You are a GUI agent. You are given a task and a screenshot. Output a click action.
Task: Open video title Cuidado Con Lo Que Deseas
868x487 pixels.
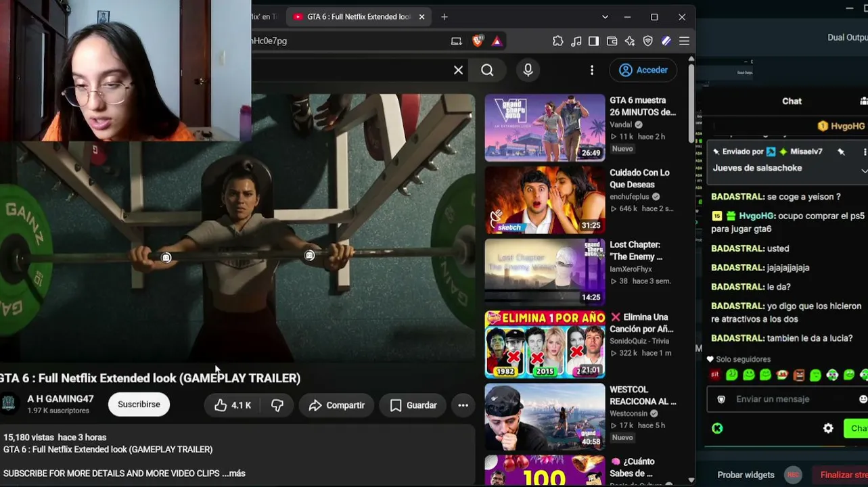(639, 179)
